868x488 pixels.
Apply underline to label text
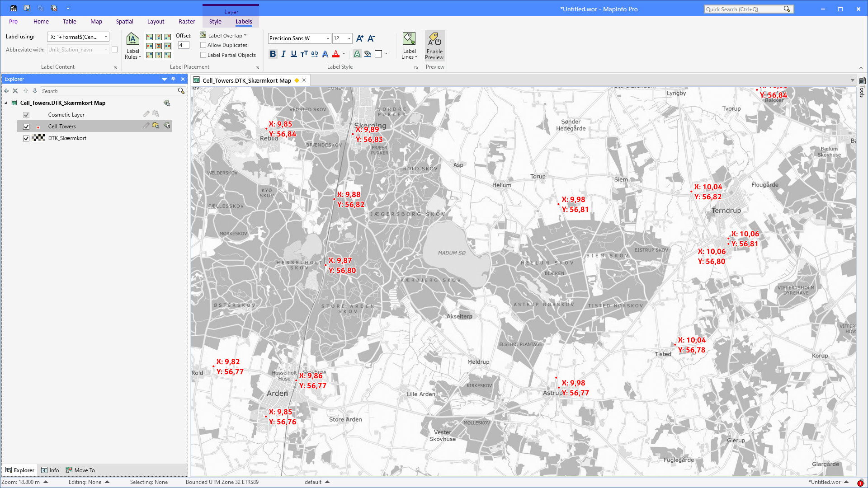[x=293, y=54]
